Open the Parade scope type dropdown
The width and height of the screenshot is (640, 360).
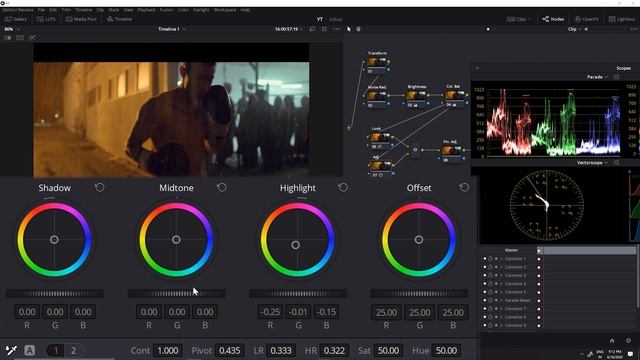[x=597, y=77]
